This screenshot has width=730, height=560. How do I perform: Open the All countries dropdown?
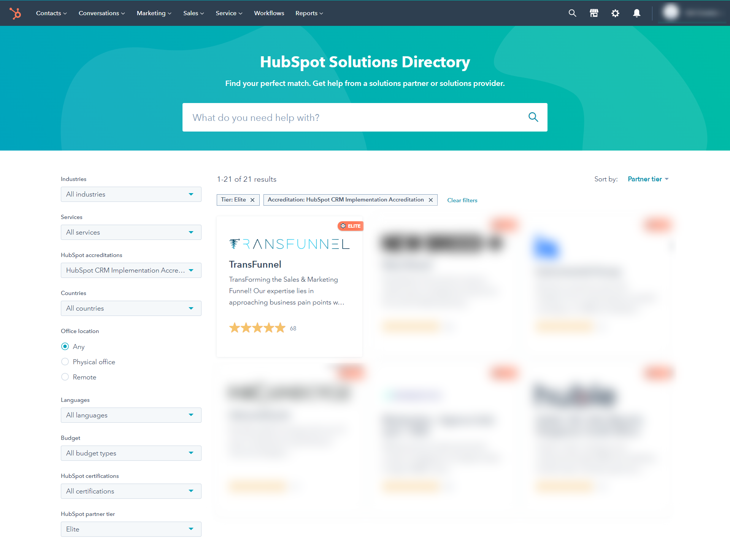pyautogui.click(x=131, y=308)
